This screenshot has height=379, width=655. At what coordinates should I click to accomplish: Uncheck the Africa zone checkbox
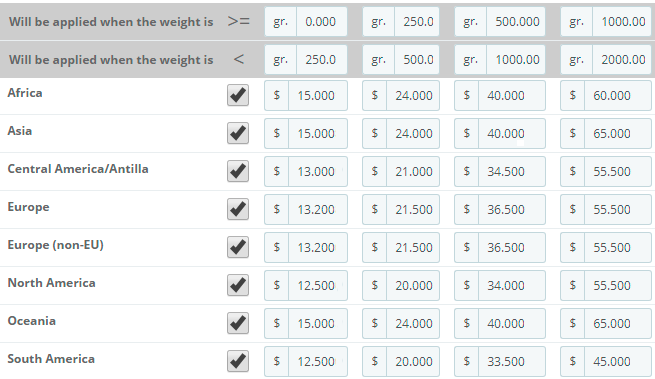[x=238, y=95]
